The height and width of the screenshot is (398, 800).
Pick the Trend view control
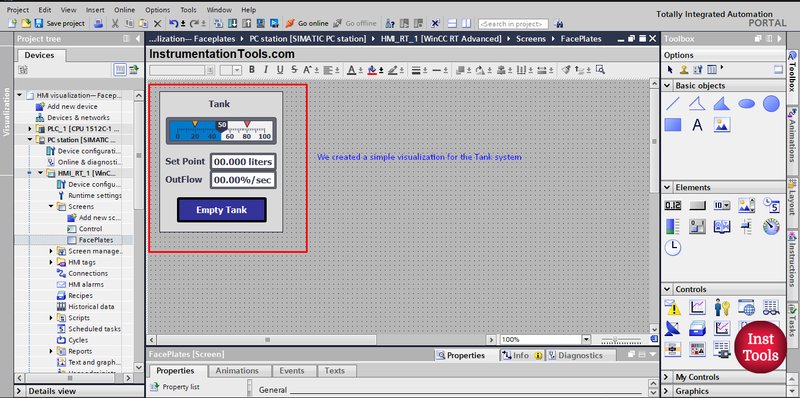tap(697, 307)
